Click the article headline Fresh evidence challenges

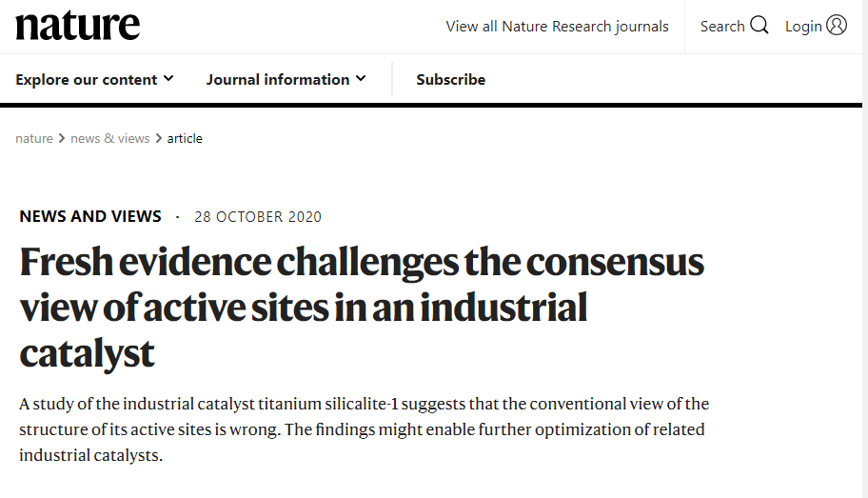click(x=362, y=308)
